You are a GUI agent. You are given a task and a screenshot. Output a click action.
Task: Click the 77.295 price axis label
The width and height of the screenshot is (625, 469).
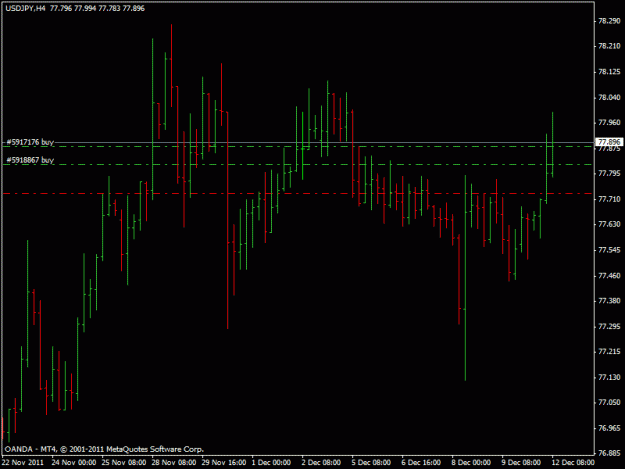609,326
